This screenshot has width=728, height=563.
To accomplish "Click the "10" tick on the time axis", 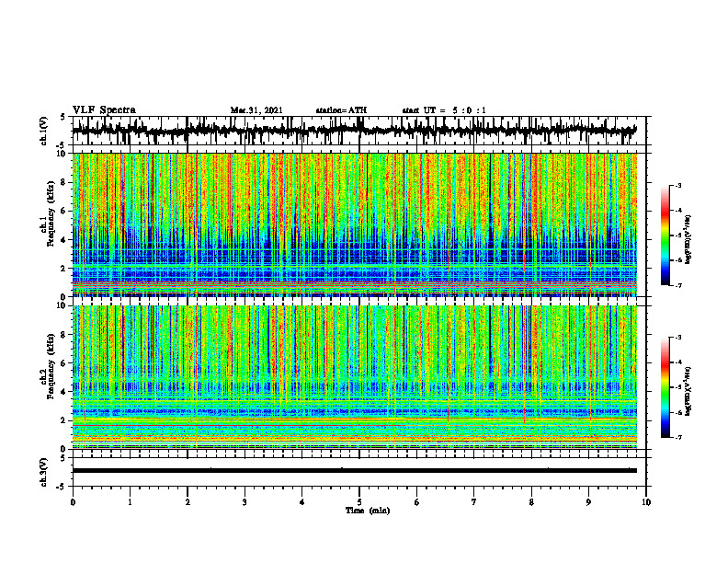I will click(646, 502).
